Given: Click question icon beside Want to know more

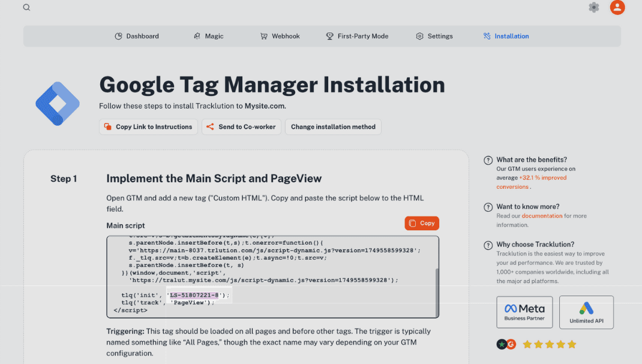Looking at the screenshot, I should [x=488, y=207].
